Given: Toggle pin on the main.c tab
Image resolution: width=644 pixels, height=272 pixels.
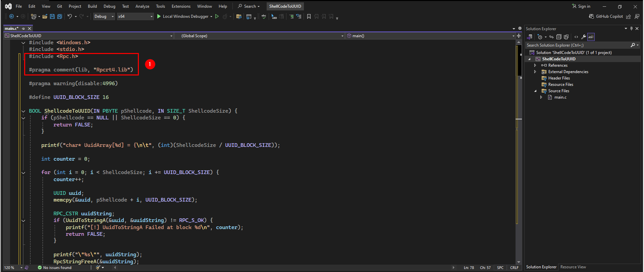Looking at the screenshot, I should point(23,29).
